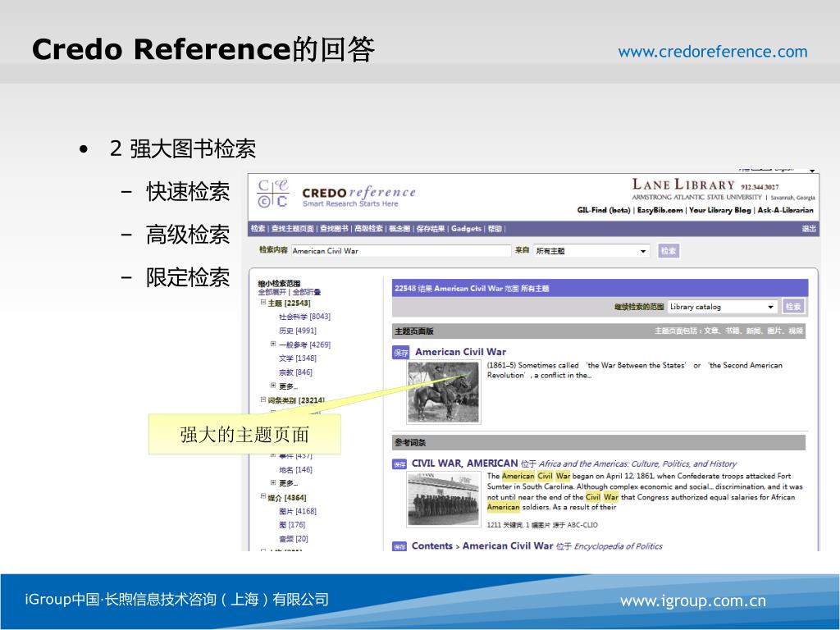Open 保存结果 saved results
The width and height of the screenshot is (840, 630).
(x=431, y=229)
